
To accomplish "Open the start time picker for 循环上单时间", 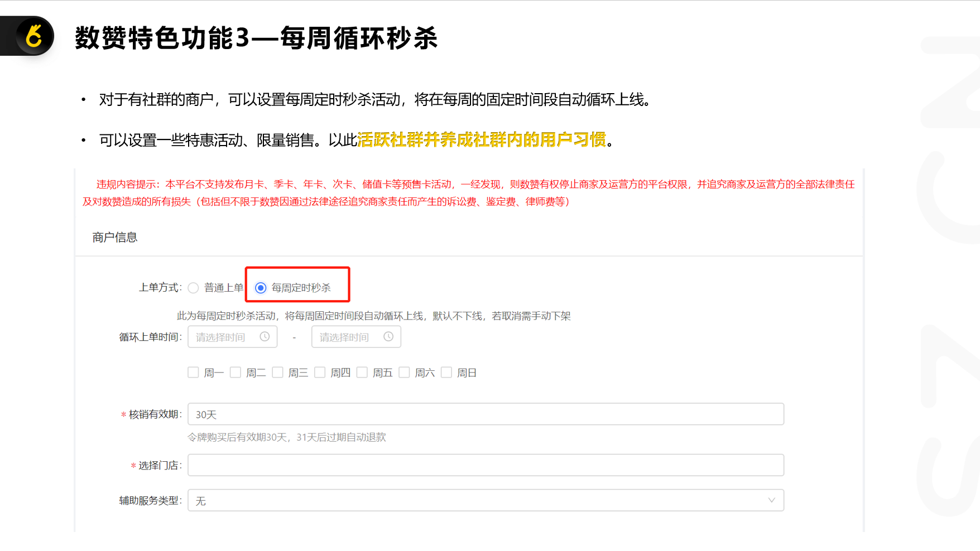I will [233, 337].
